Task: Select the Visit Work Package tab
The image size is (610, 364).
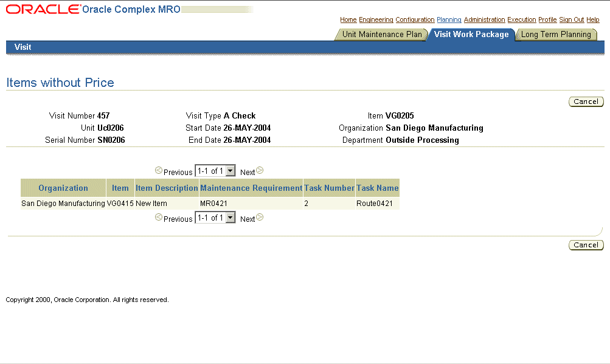Action: [471, 34]
